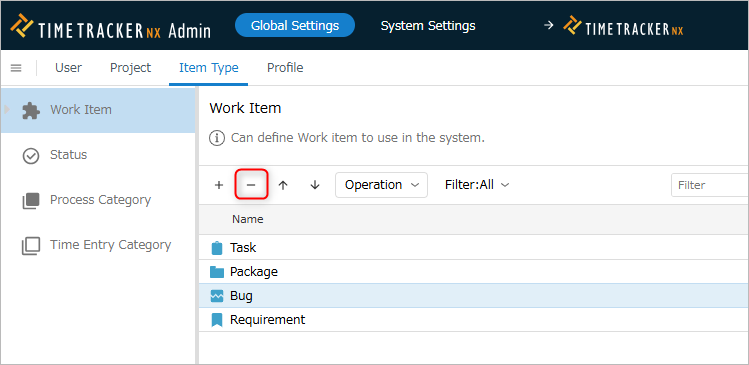This screenshot has width=749, height=365.
Task: Click the Work Item puzzle piece icon
Action: click(31, 111)
